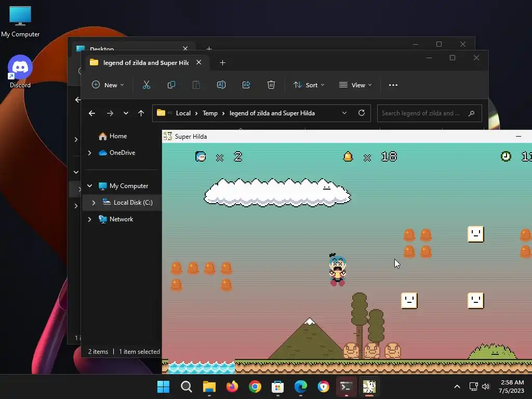Viewport: 532px width, 399px height.
Task: Click the Copy icon in File Explorer toolbar
Action: coord(171,85)
